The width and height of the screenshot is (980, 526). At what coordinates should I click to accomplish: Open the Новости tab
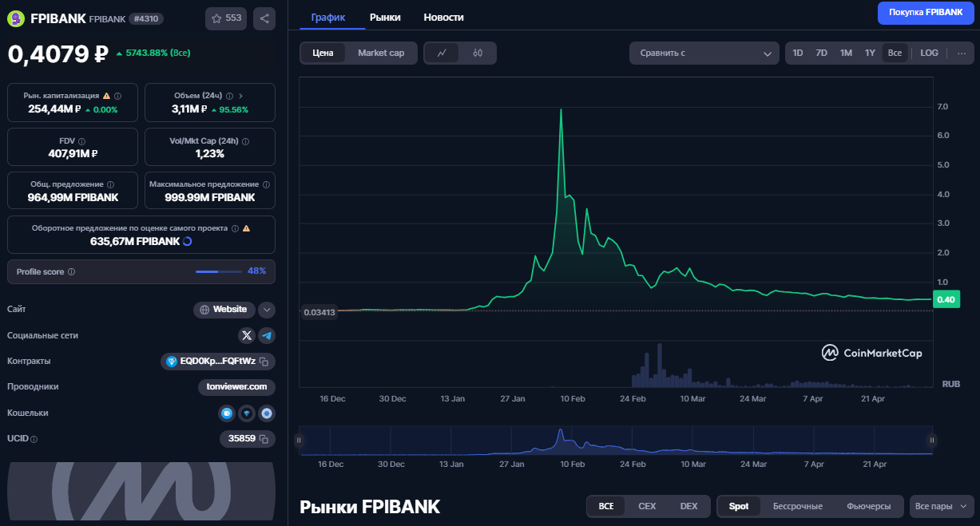tap(443, 17)
